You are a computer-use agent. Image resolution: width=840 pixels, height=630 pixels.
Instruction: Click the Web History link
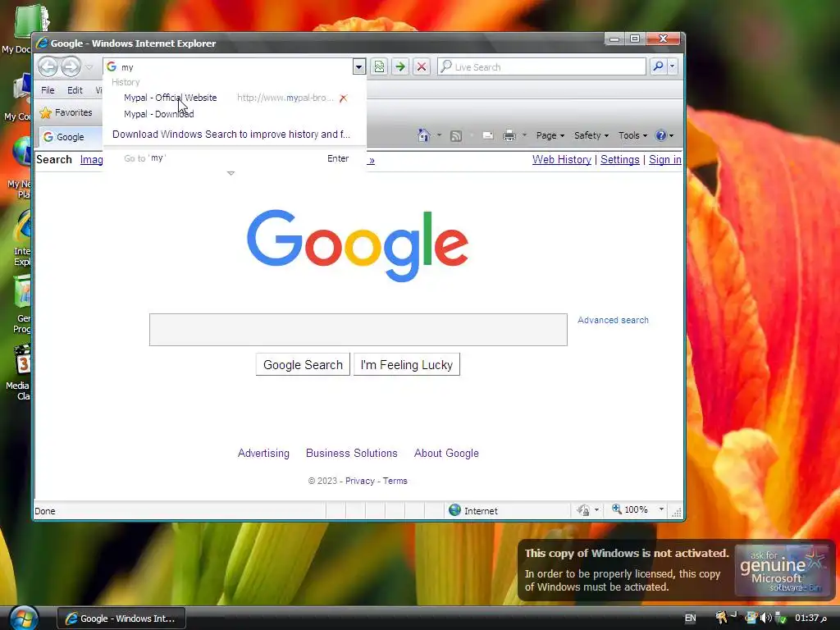pyautogui.click(x=561, y=160)
